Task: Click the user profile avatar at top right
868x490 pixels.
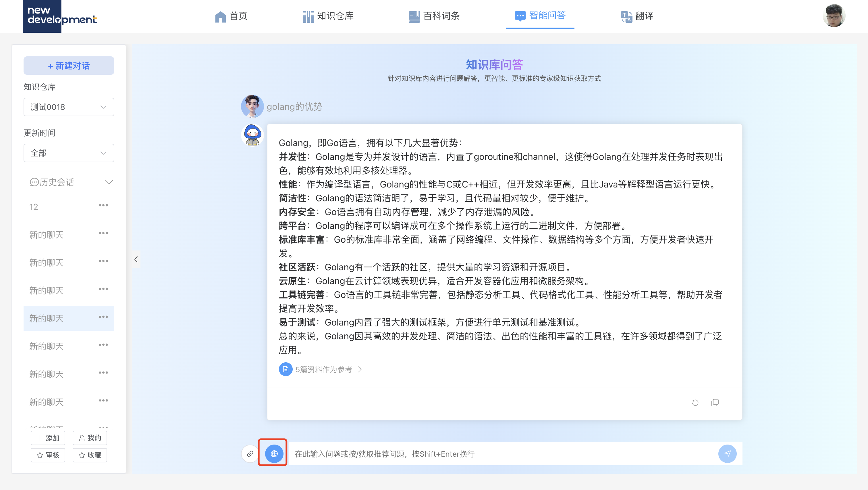Action: pos(835,15)
